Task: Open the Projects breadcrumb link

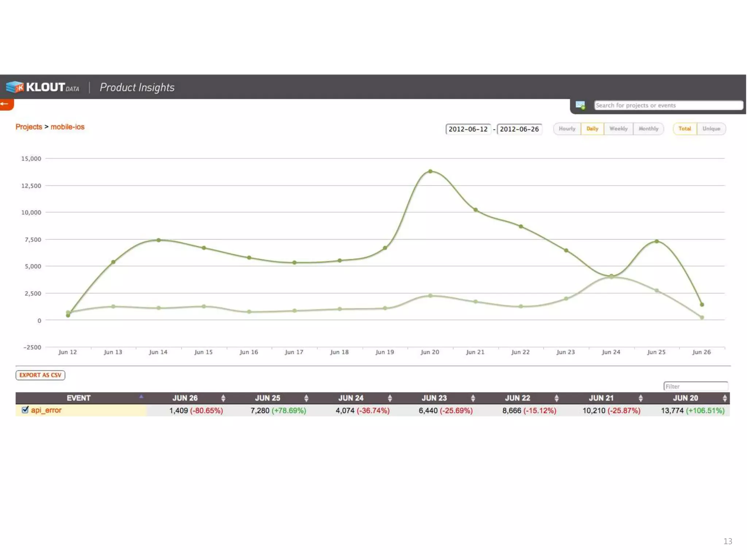Action: (29, 127)
